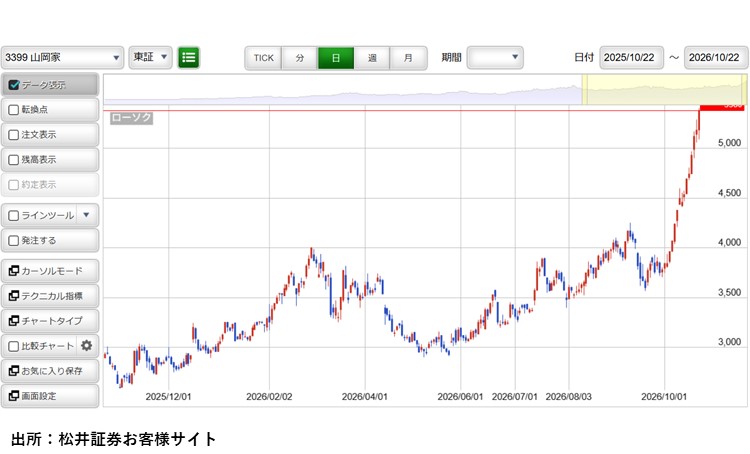Click the お気に入り保存 button label
Screen dimensions: 750x454
coord(52,371)
